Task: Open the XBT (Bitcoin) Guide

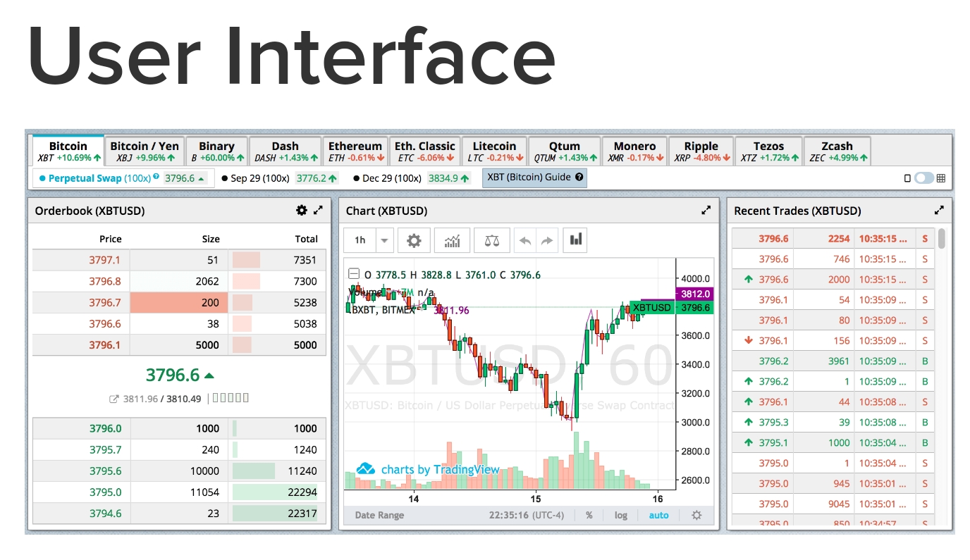Action: pos(534,178)
